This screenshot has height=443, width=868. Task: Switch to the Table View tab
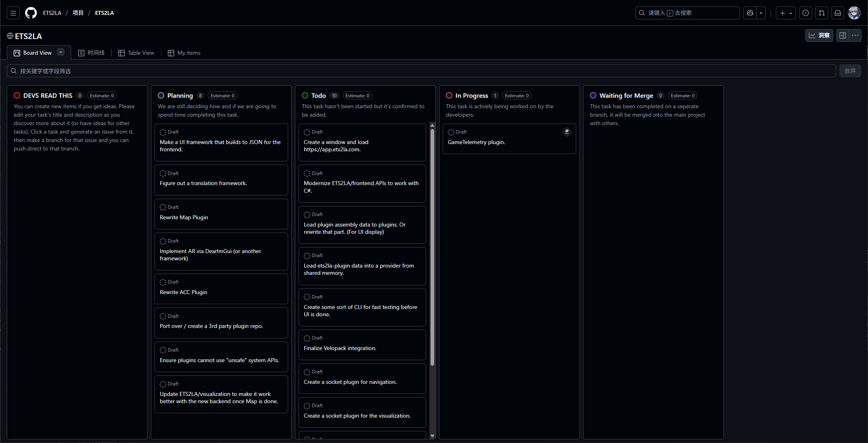coord(136,53)
